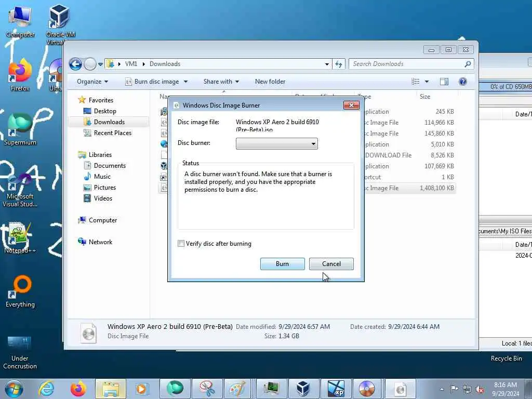
Task: Open Snipping Tool from the taskbar
Action: tap(207, 389)
